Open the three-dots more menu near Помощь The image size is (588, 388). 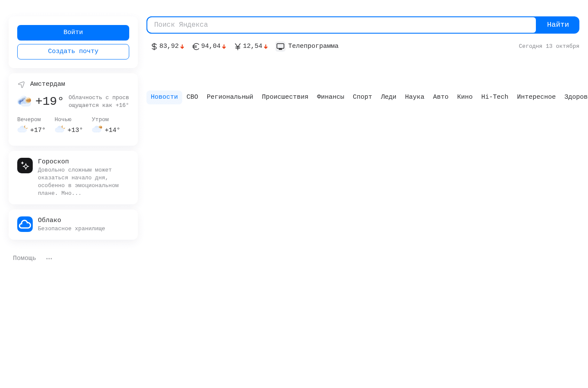[x=49, y=258]
